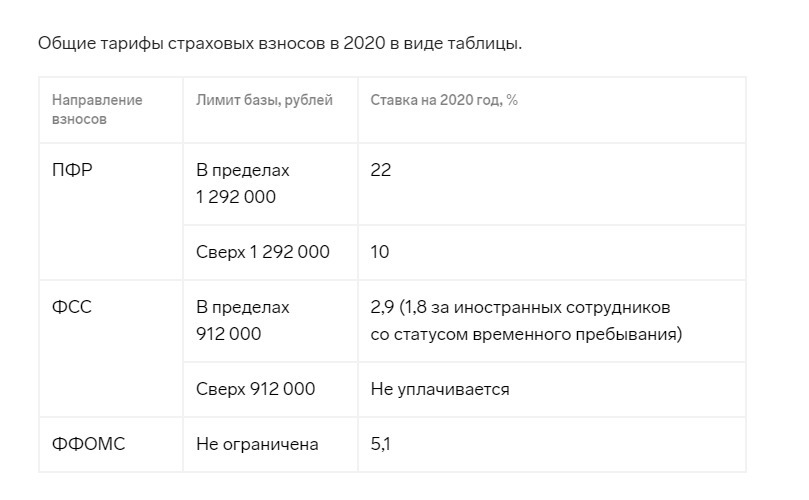The image size is (809, 500).
Task: Click the "Ставка на 2020 год, %" header
Action: (444, 100)
